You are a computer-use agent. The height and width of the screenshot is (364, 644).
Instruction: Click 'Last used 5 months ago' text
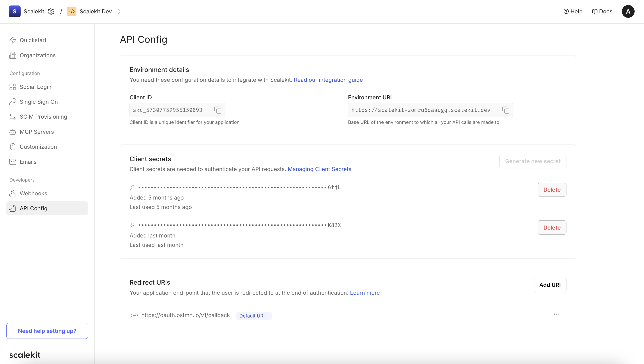(161, 207)
